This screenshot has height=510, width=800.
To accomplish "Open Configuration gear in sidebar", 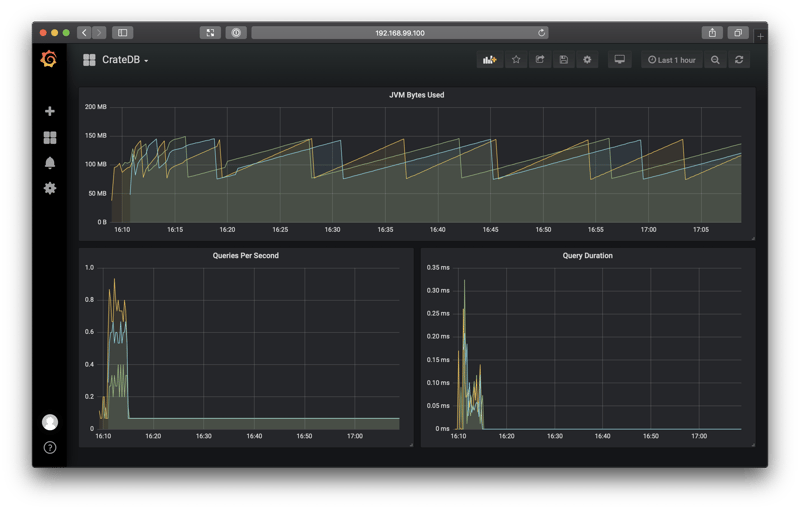I will tap(49, 188).
